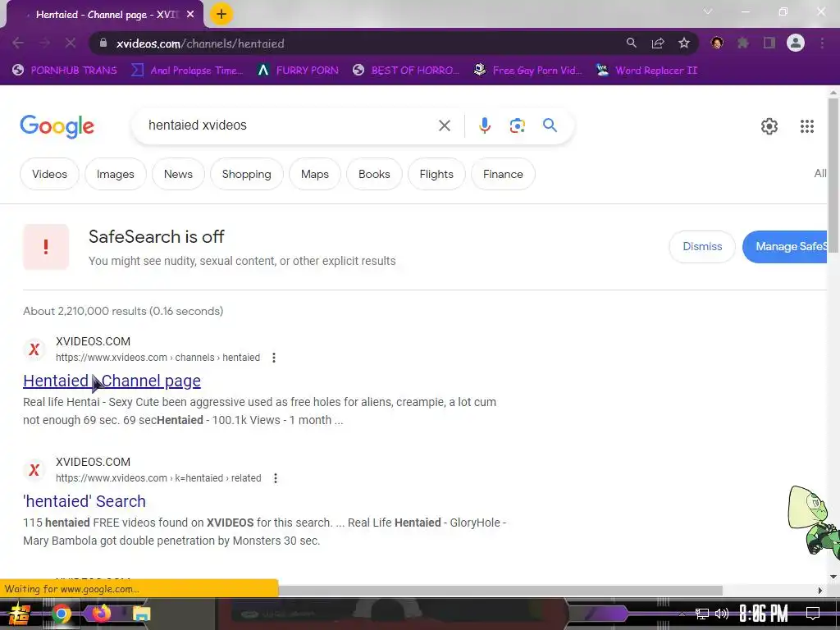840x630 pixels.
Task: Start voice search with the microphone
Action: coord(484,126)
